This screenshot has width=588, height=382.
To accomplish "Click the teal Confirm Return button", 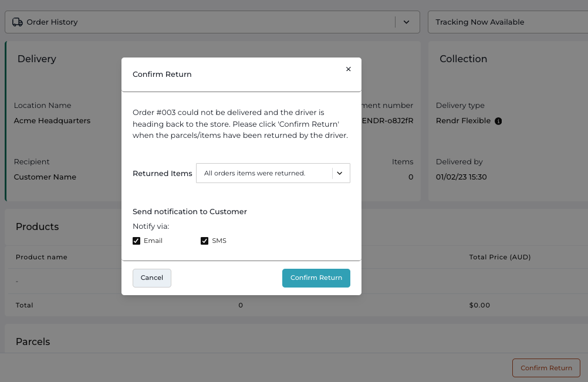I will 316,278.
